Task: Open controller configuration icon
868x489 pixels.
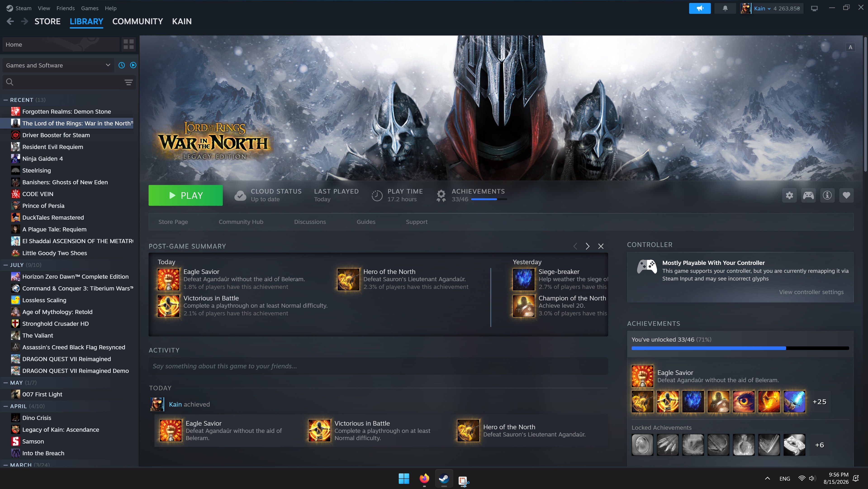Action: pos(808,195)
